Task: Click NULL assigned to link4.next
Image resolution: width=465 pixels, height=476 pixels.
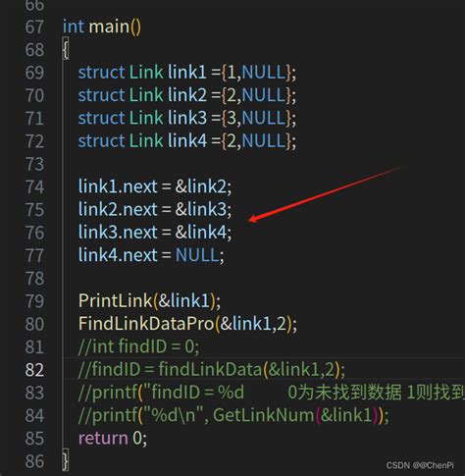Action: (x=197, y=255)
